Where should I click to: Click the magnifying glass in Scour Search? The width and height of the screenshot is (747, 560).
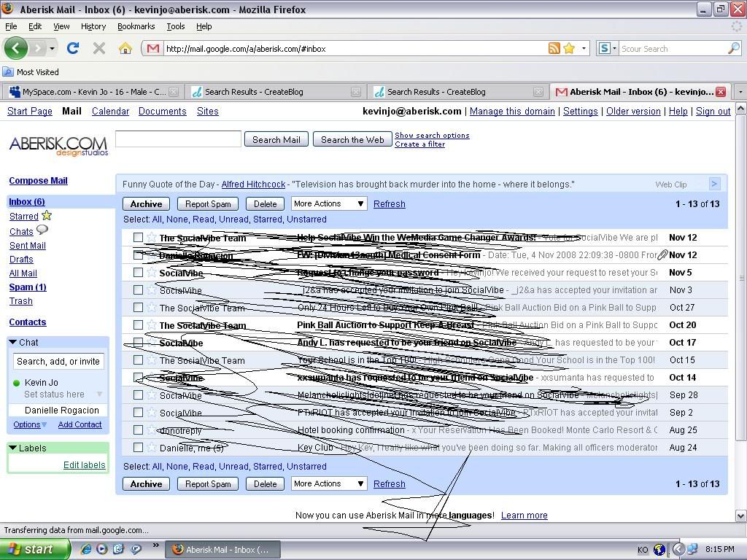tap(734, 48)
